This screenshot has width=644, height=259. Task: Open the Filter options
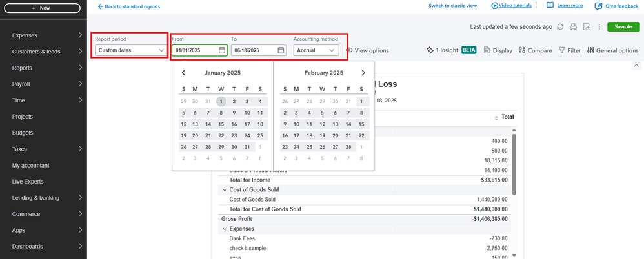click(570, 50)
